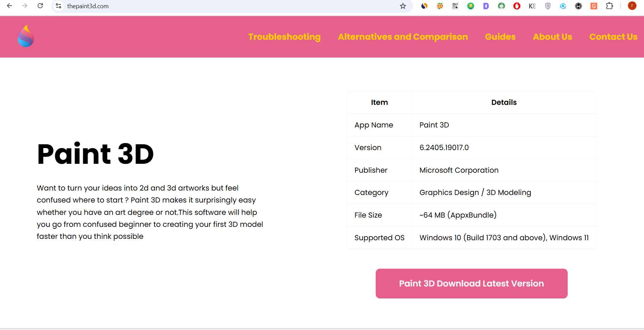Click the Windows 10 and 11 support cell

coord(504,237)
